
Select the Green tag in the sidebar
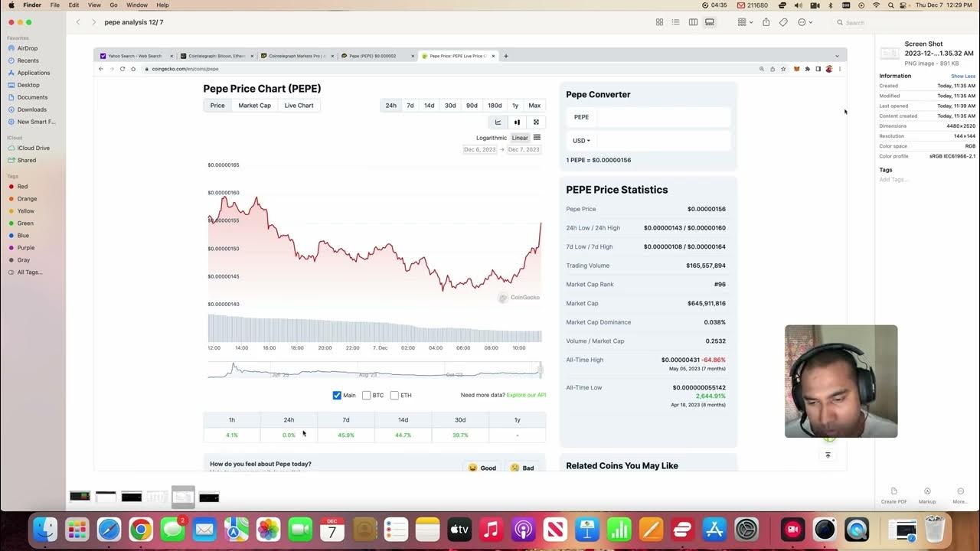(x=25, y=223)
